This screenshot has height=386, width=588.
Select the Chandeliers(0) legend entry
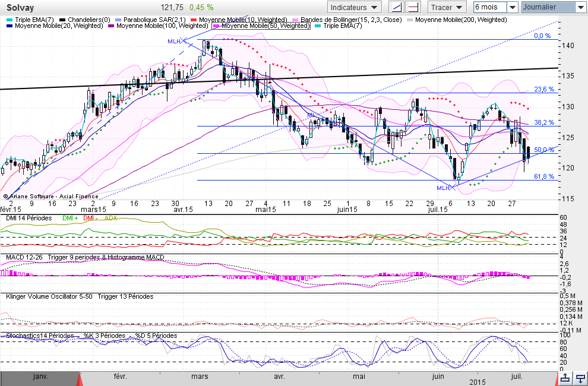84,20
